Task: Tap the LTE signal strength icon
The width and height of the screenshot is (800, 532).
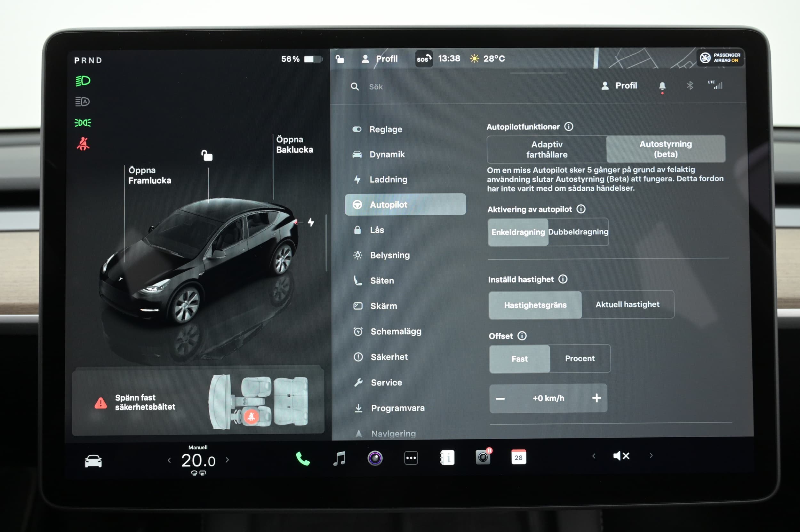Action: [x=716, y=85]
